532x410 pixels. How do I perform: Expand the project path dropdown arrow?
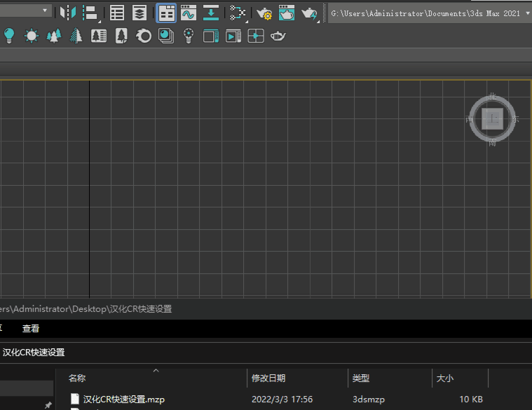[x=527, y=13]
